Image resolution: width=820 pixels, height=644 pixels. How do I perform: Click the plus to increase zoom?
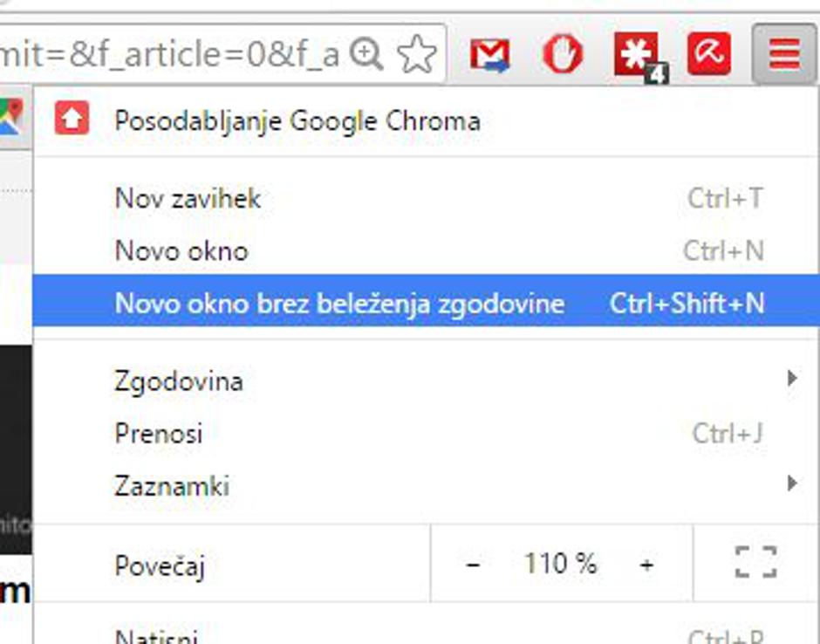click(647, 563)
